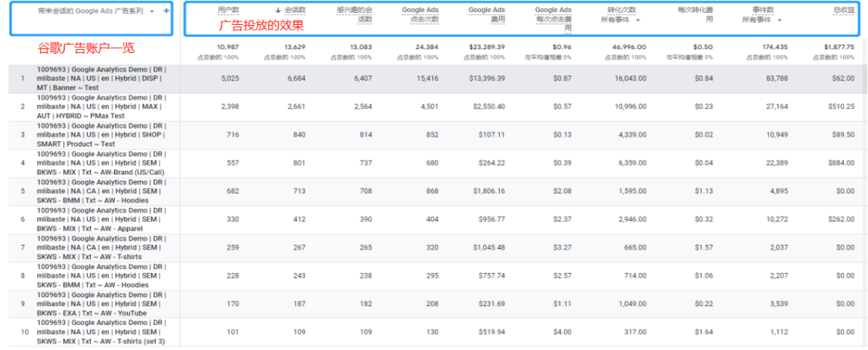This screenshot has height=350, width=868.
Task: Select the MAX AUT HYBRID ~ PMax Test campaign
Action: pyautogui.click(x=100, y=107)
